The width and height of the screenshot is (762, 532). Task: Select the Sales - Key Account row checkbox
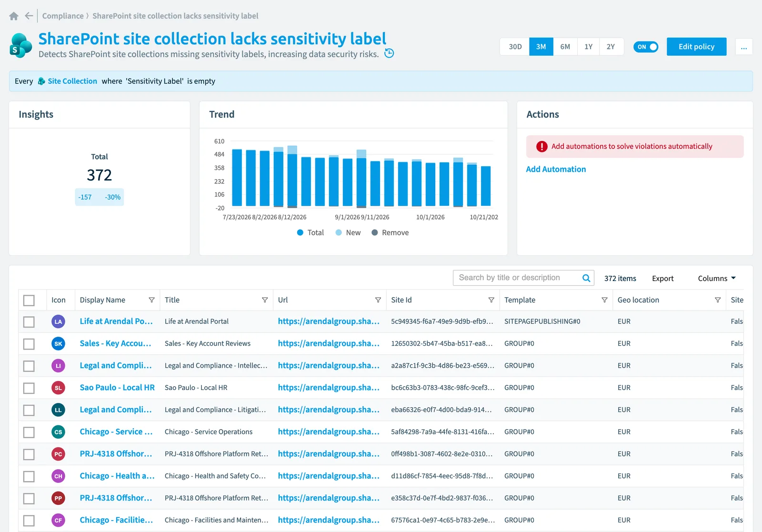click(x=29, y=344)
